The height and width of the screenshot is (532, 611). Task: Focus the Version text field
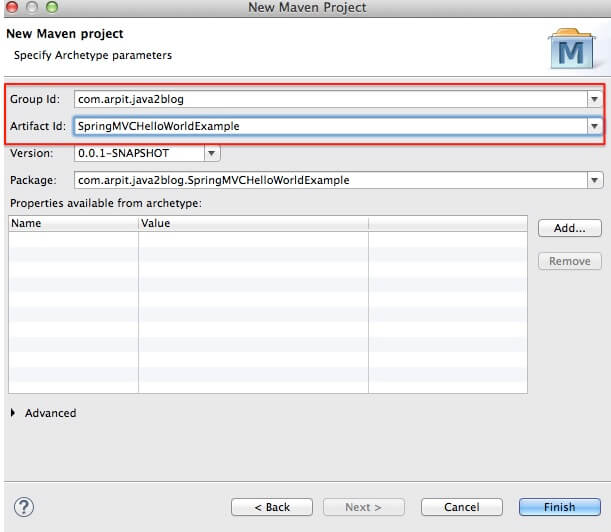(x=139, y=153)
